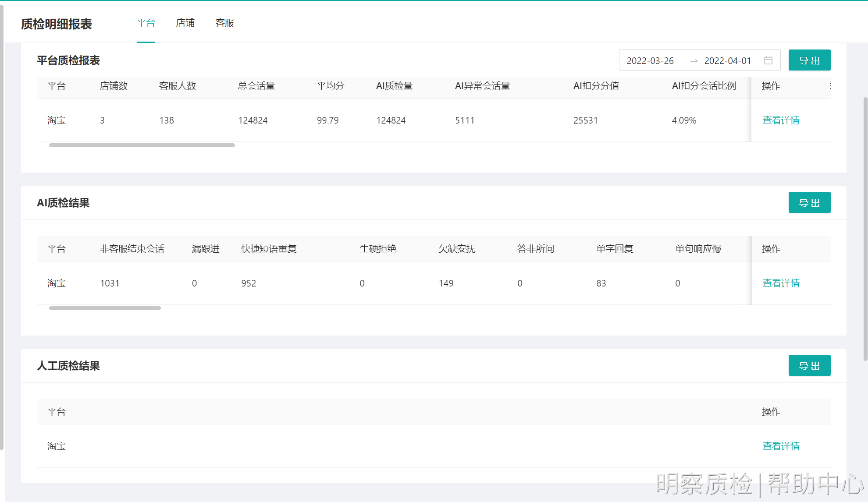Click the 店铺数 column header
The width and height of the screenshot is (868, 502).
point(114,86)
